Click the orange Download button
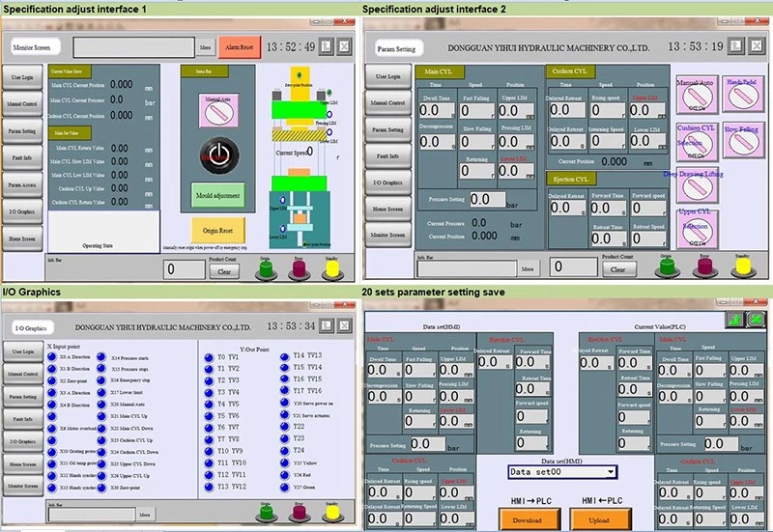 coord(528,519)
